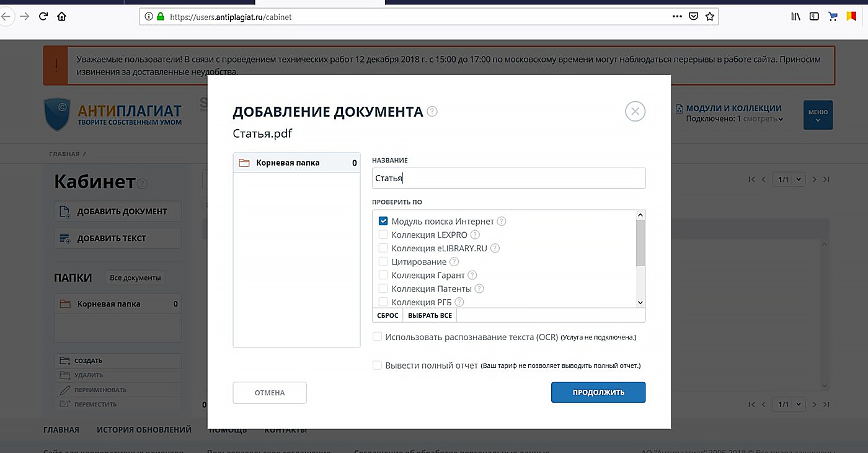Uncheck Модуль поиска Интернет checkbox
868x453 pixels.
click(x=383, y=221)
